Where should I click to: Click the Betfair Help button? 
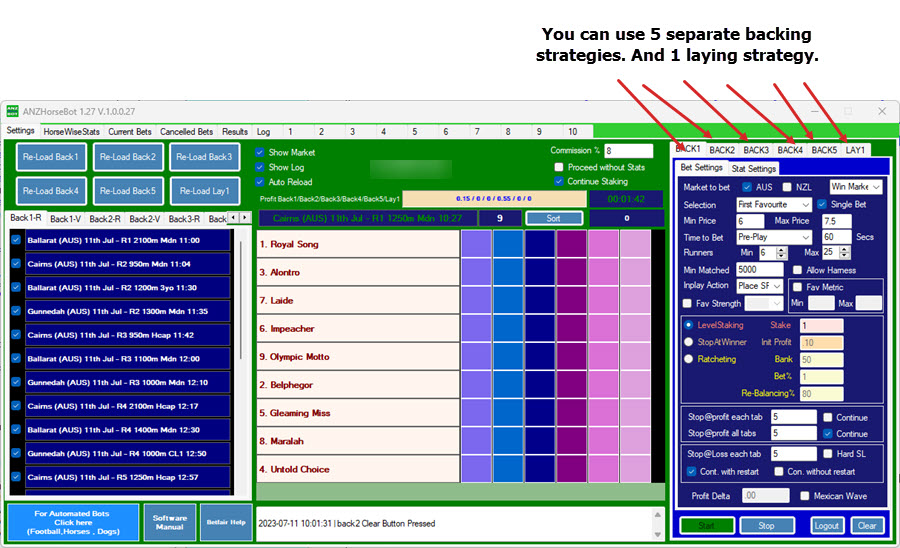pyautogui.click(x=225, y=522)
